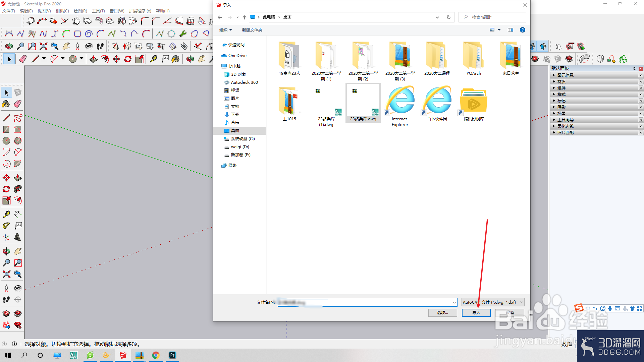Open Chrome from the taskbar
The width and height of the screenshot is (644, 362).
point(156,355)
